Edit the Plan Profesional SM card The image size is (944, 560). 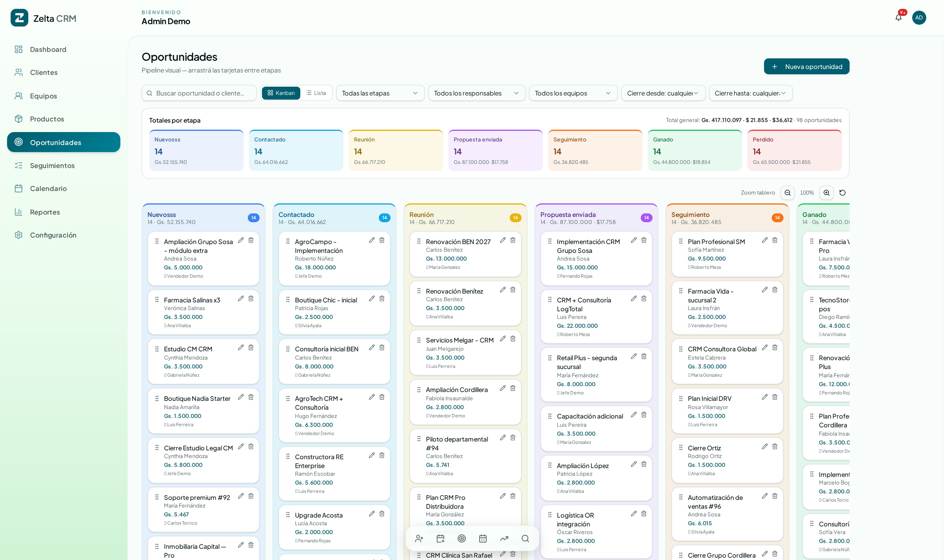pyautogui.click(x=765, y=241)
